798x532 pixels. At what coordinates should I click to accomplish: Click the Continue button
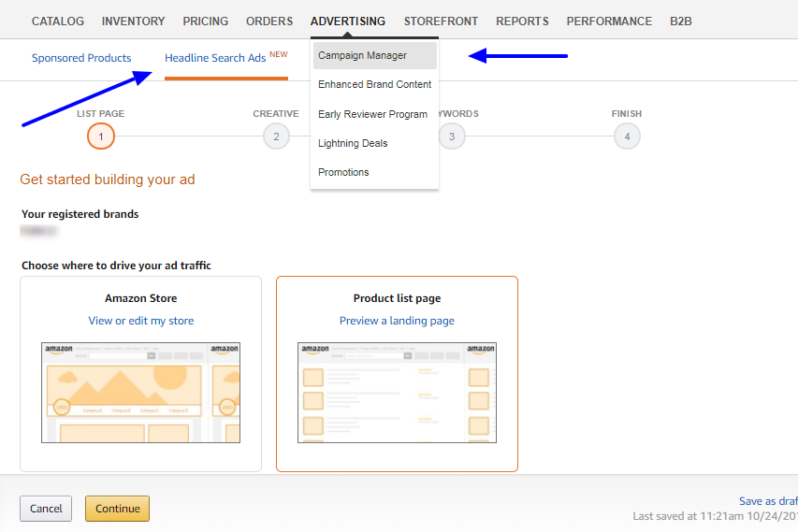pos(118,509)
